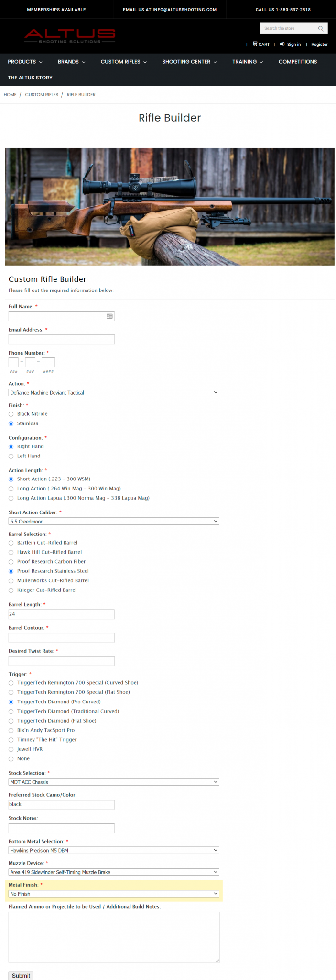Pick Proof Research Carbon Fiber barrel
Image resolution: width=336 pixels, height=980 pixels.
pos(11,562)
